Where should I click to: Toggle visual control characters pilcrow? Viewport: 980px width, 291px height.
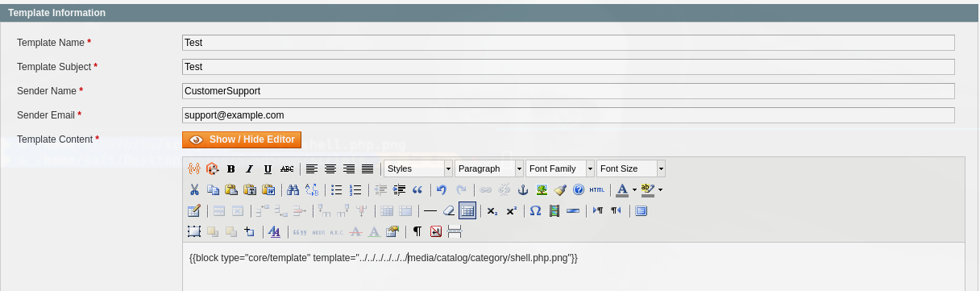click(x=417, y=231)
